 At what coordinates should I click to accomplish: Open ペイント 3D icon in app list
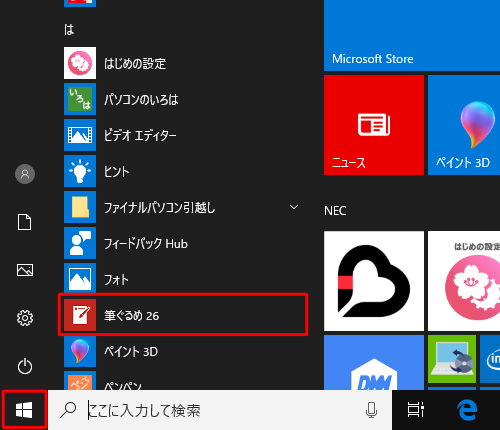(80, 351)
